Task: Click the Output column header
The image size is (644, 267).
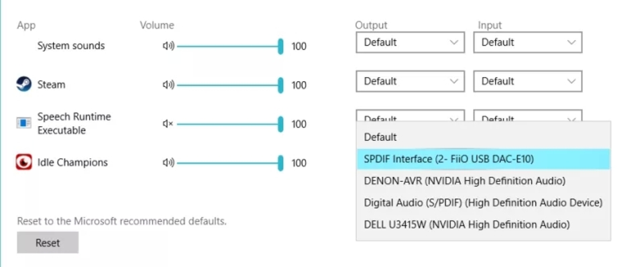Action: 371,25
